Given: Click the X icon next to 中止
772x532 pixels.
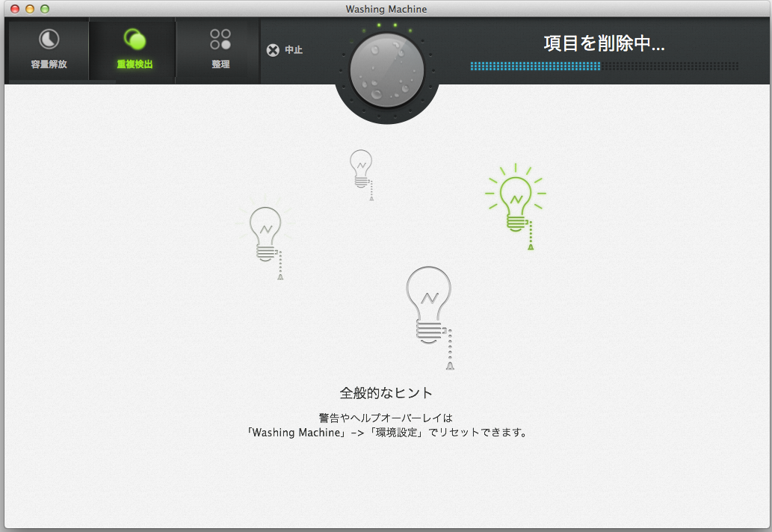Looking at the screenshot, I should tap(273, 50).
